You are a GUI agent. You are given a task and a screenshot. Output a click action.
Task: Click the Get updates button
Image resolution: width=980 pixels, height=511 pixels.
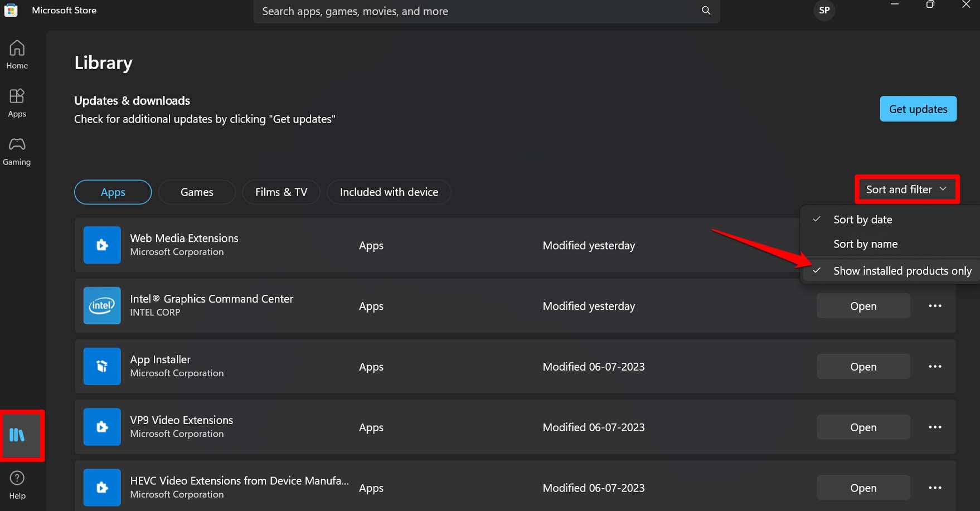(x=918, y=109)
